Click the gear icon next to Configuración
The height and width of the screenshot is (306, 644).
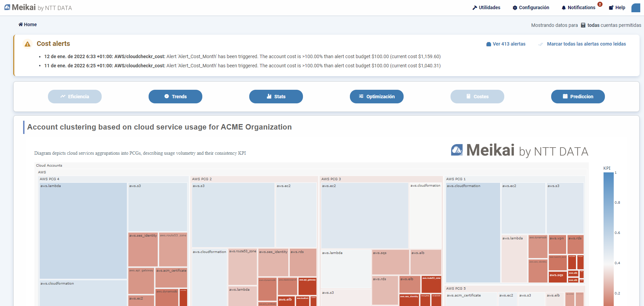[x=515, y=7]
